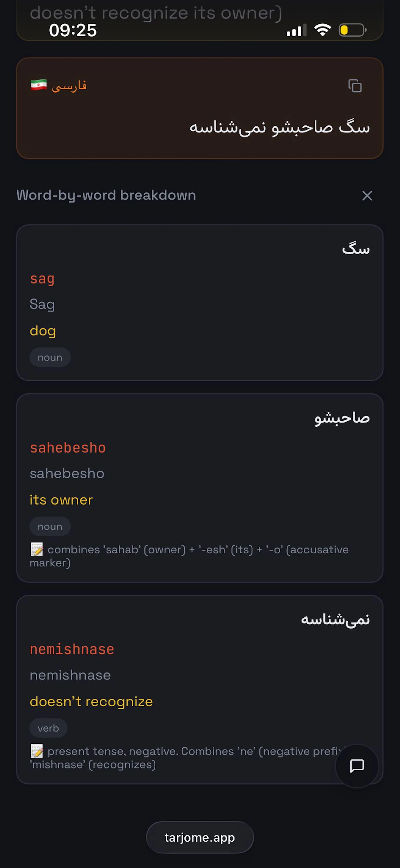Screen dimensions: 400x868
Task: Tap the cellular signal indicator
Action: click(x=295, y=30)
